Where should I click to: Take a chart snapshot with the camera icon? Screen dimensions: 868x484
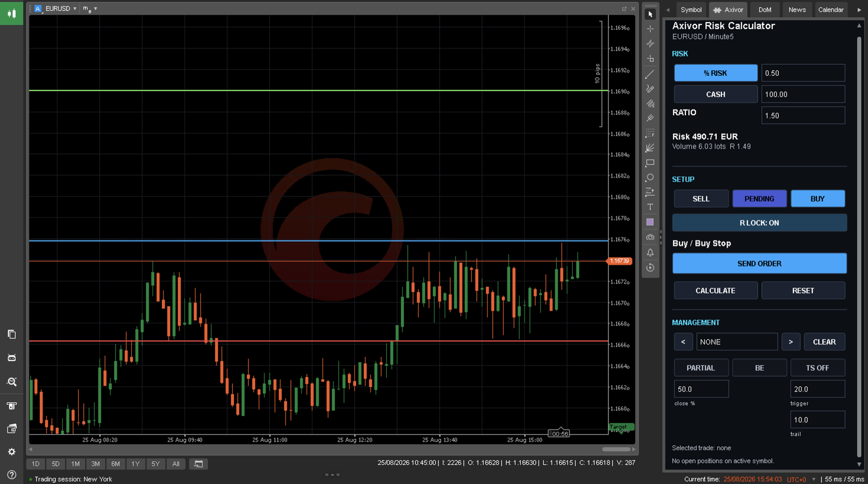pyautogui.click(x=650, y=237)
